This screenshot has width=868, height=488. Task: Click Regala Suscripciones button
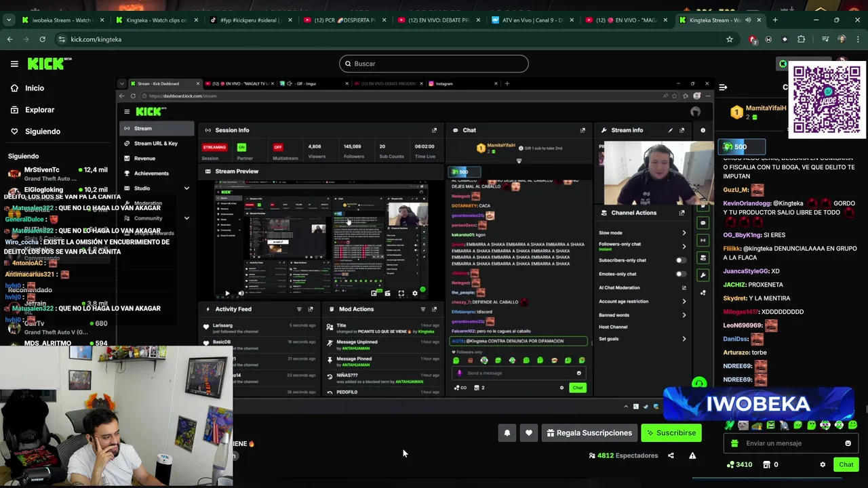pyautogui.click(x=589, y=433)
